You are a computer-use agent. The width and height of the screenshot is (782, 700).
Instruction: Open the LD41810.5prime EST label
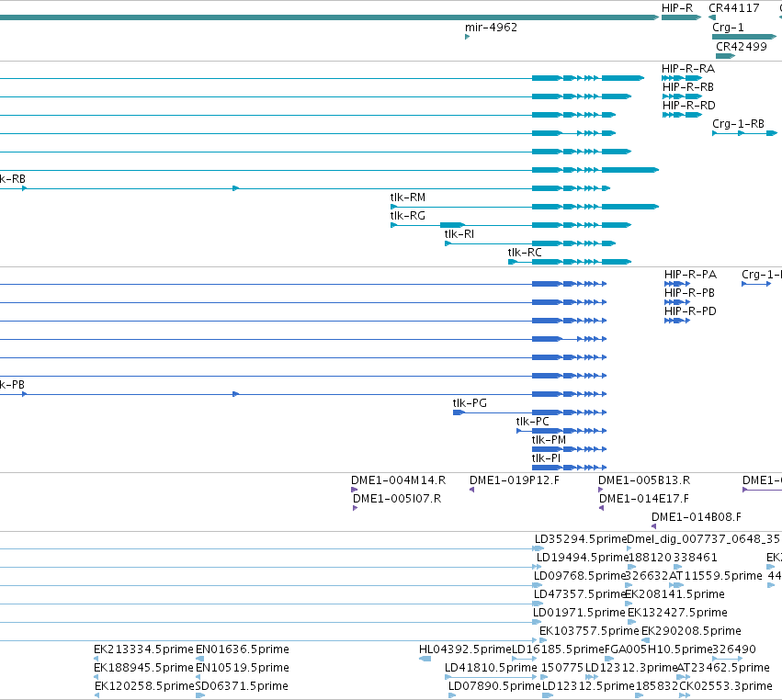tap(491, 668)
